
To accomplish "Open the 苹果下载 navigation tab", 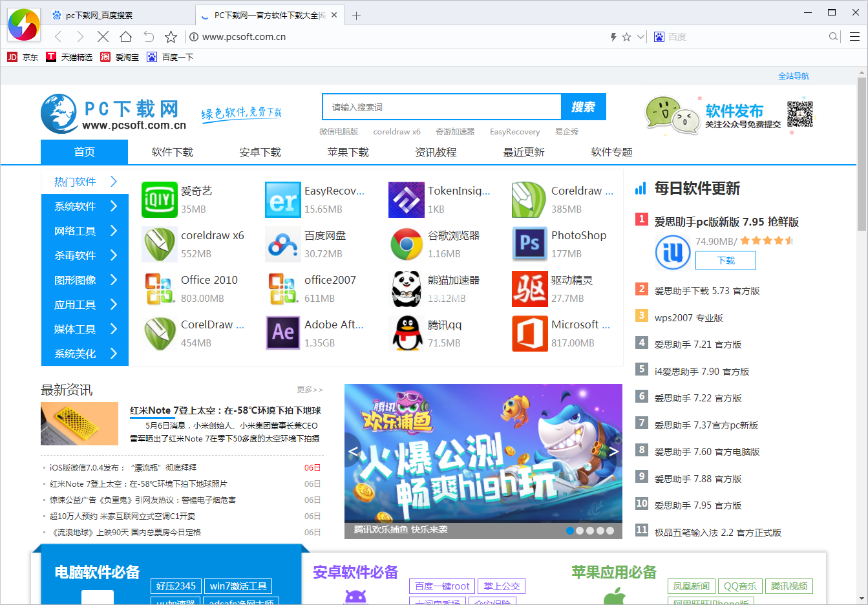I will click(348, 152).
